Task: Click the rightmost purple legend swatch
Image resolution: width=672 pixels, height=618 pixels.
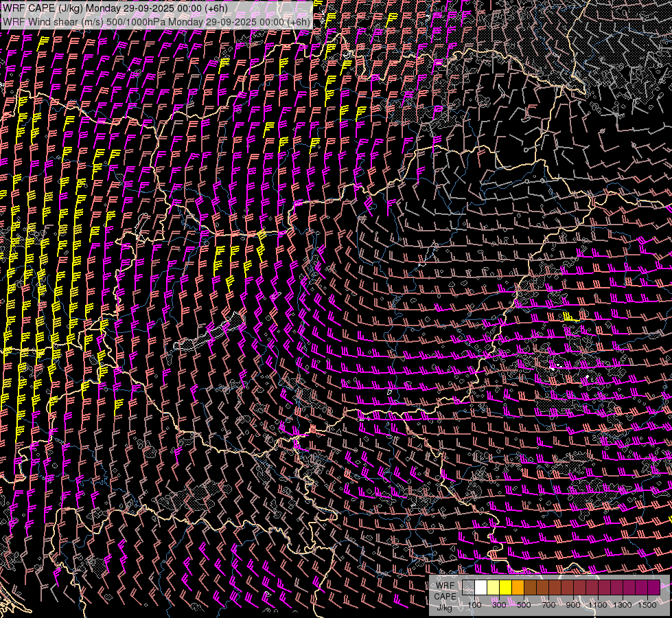Action: tap(653, 588)
